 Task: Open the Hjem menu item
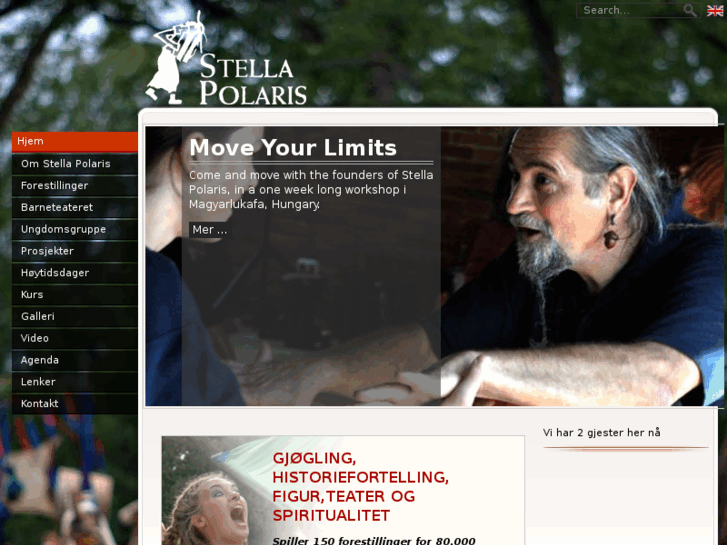75,141
